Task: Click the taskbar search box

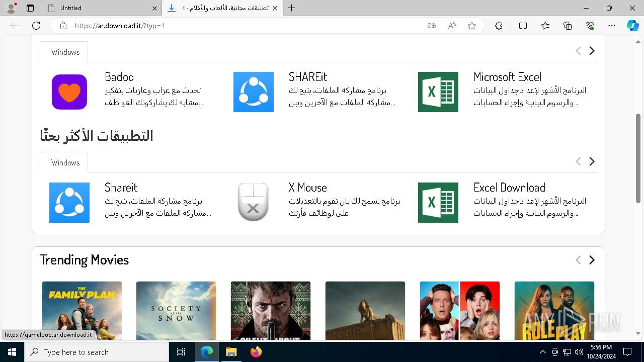Action: (x=97, y=352)
